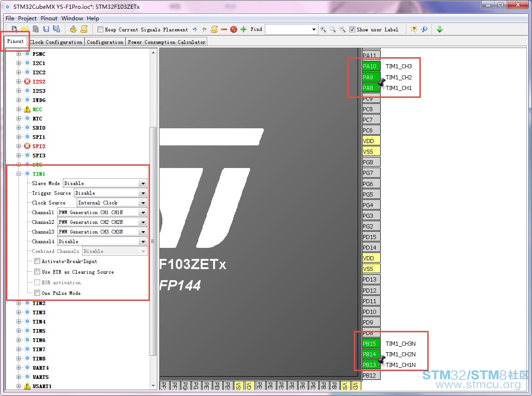The width and height of the screenshot is (532, 396).
Task: Click the Generate Report scroll icon
Action: tap(84, 29)
